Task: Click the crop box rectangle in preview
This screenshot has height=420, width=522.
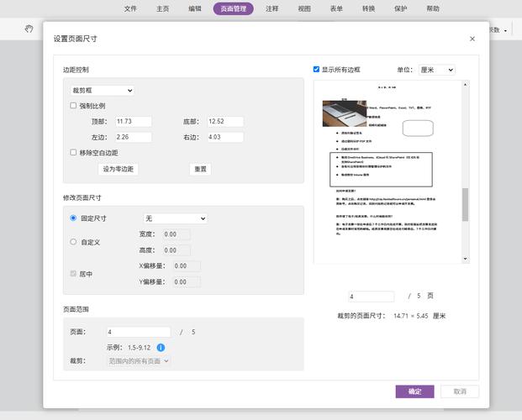Action: point(381,170)
